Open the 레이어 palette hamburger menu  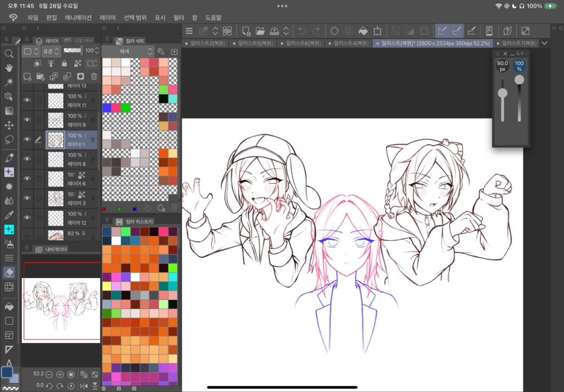pos(27,39)
